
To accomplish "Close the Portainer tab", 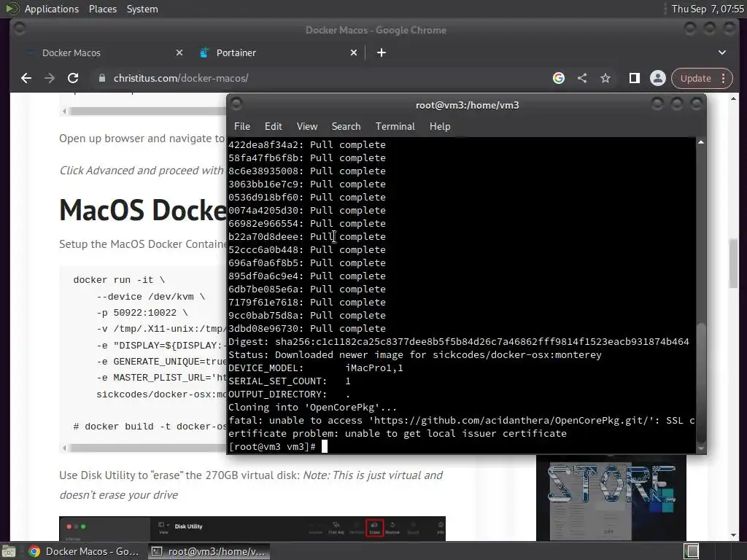I will (x=354, y=52).
